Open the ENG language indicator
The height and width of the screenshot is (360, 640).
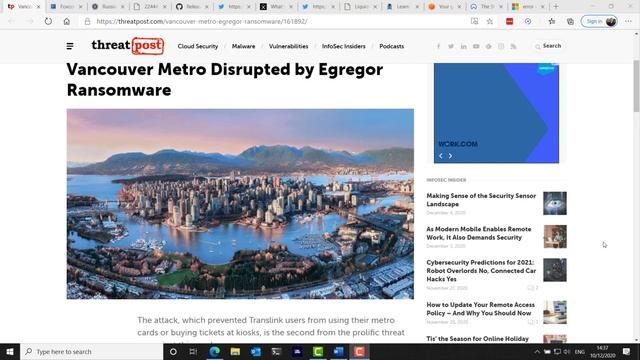pyautogui.click(x=579, y=351)
